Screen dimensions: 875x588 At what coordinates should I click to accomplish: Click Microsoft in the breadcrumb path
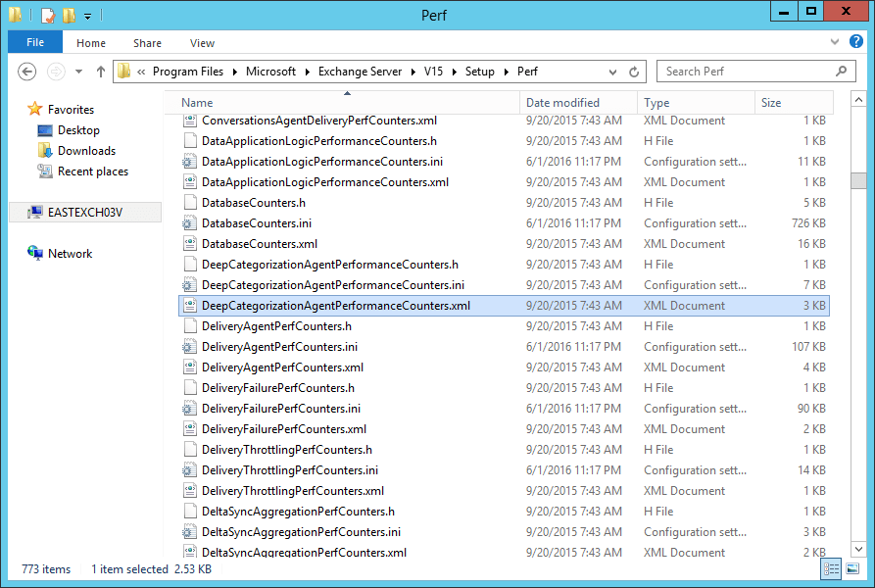[270, 72]
